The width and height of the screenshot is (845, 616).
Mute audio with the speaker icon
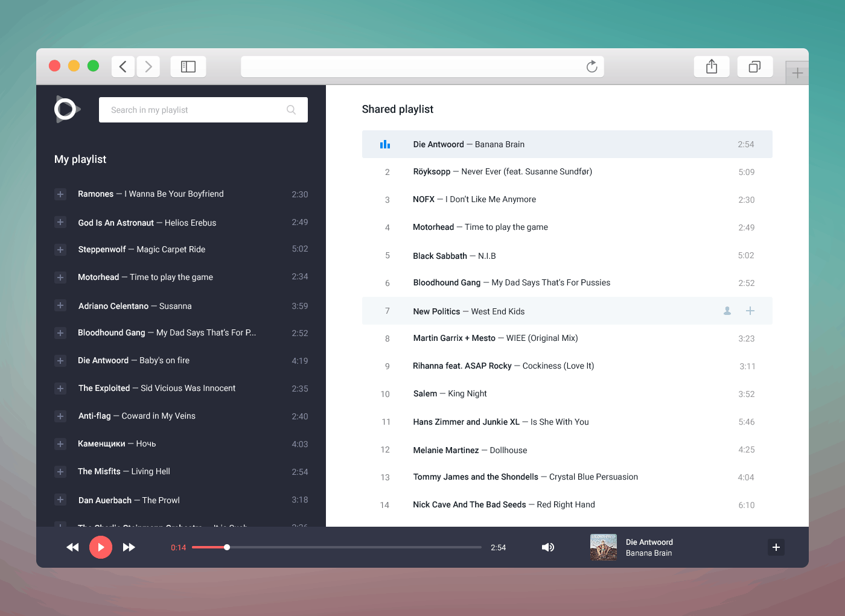548,547
